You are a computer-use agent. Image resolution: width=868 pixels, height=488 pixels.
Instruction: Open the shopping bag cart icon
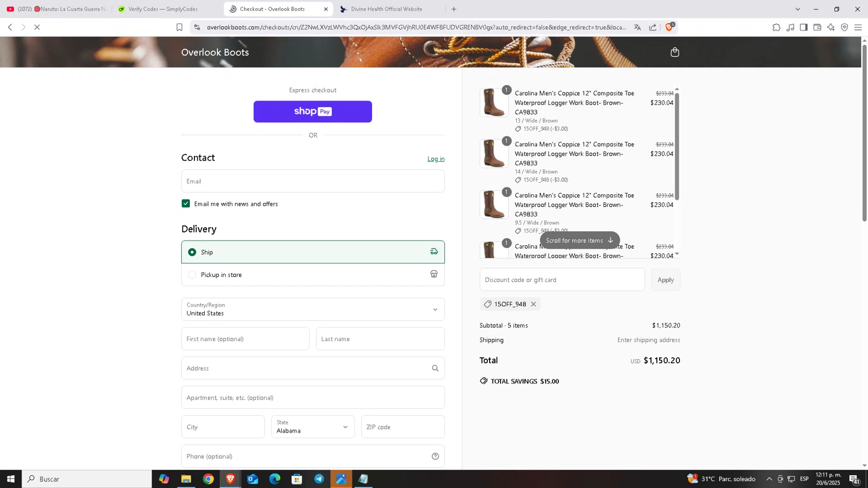click(x=675, y=53)
